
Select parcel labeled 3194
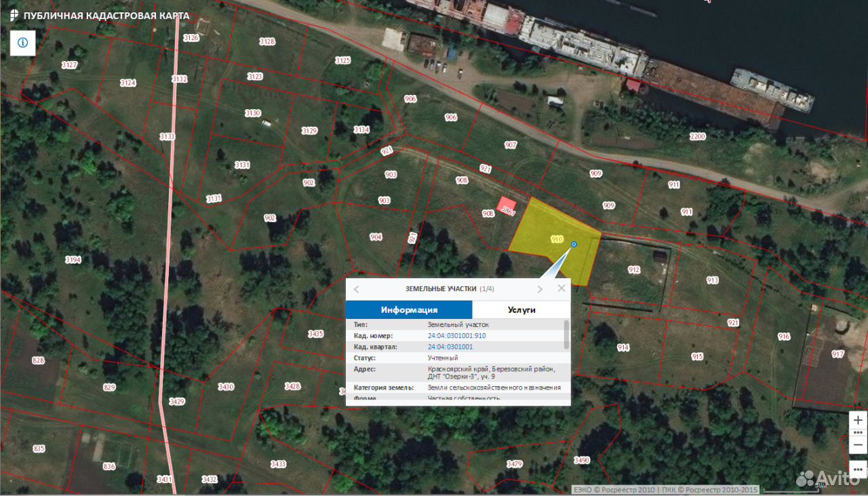(x=73, y=260)
